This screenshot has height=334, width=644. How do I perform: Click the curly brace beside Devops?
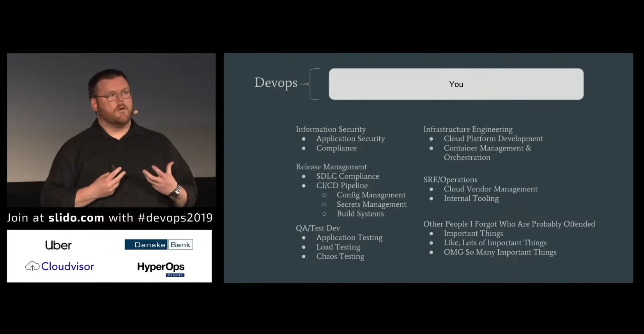(x=313, y=84)
